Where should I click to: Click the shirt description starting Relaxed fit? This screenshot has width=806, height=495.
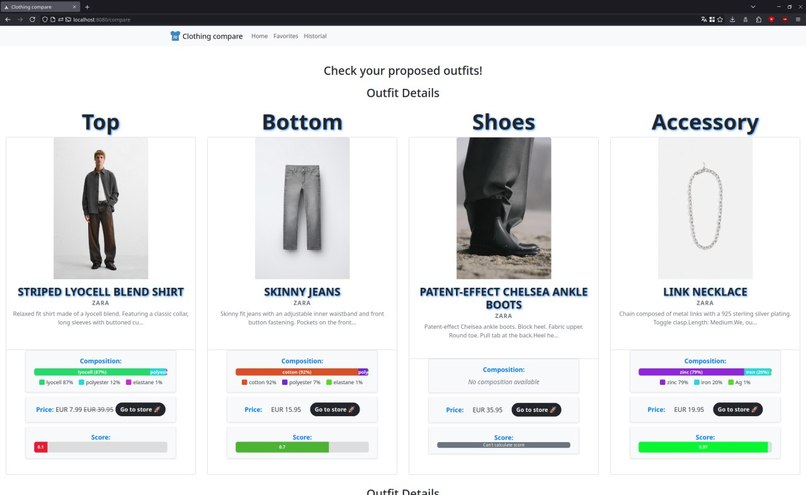(x=101, y=318)
